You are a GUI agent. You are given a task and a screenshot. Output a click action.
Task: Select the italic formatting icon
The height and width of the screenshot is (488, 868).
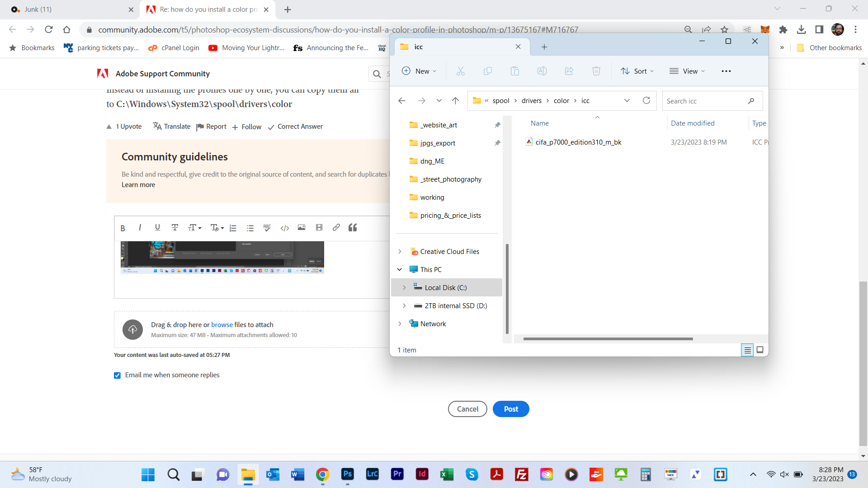click(x=140, y=228)
